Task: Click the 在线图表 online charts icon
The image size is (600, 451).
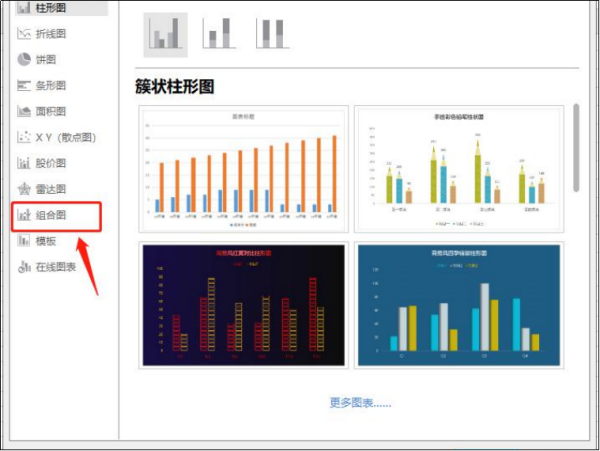Action: (x=24, y=267)
